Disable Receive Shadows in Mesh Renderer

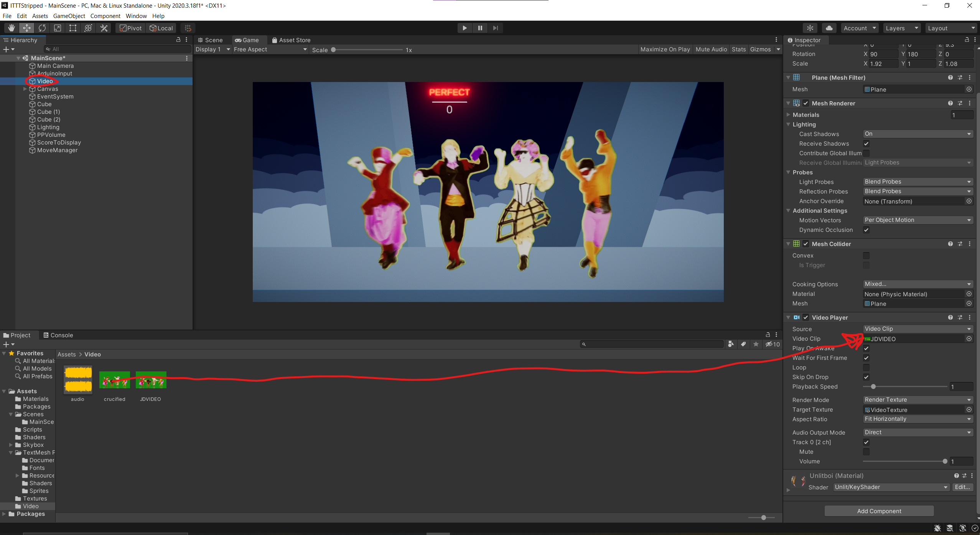866,144
